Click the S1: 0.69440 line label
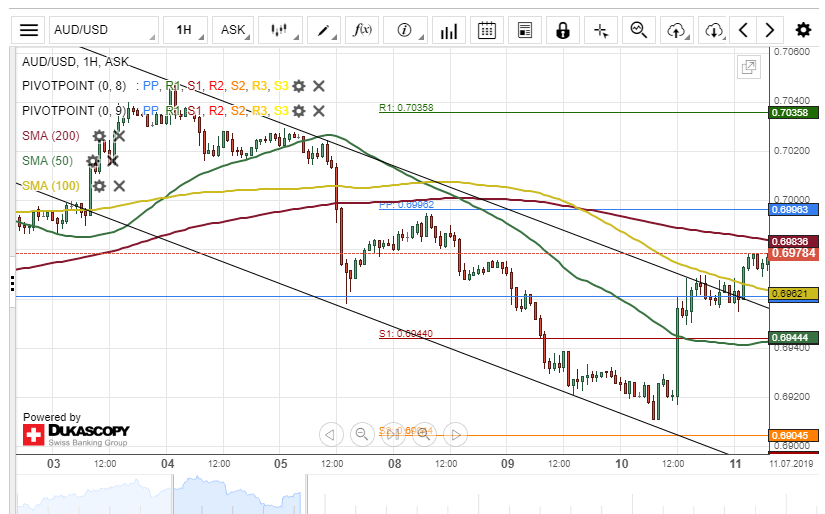 point(406,334)
